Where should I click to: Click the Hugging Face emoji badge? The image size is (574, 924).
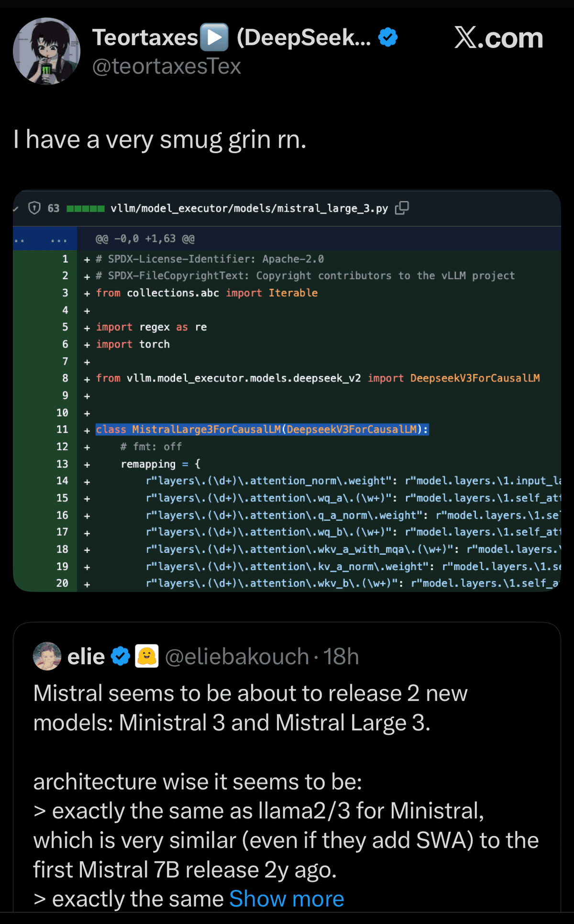tap(147, 656)
